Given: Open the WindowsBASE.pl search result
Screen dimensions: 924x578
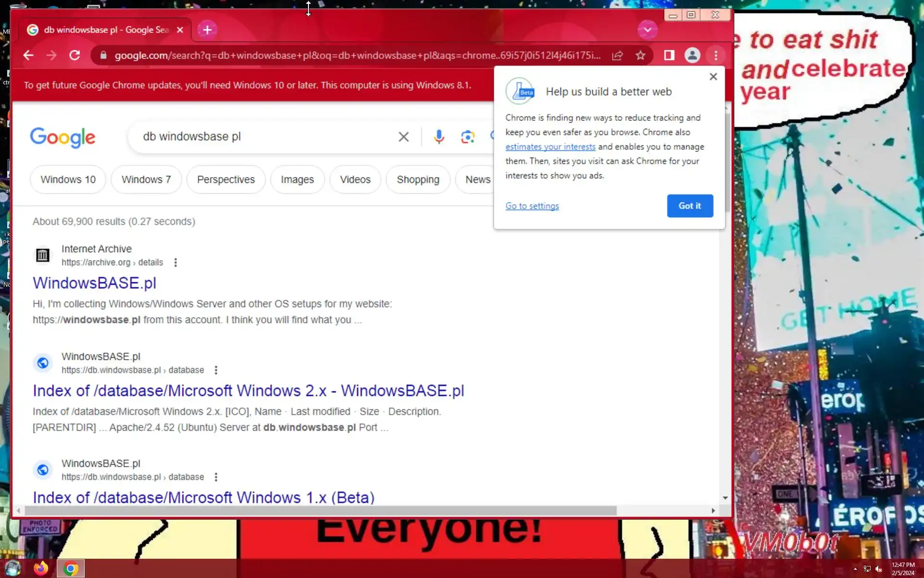Looking at the screenshot, I should pyautogui.click(x=94, y=283).
